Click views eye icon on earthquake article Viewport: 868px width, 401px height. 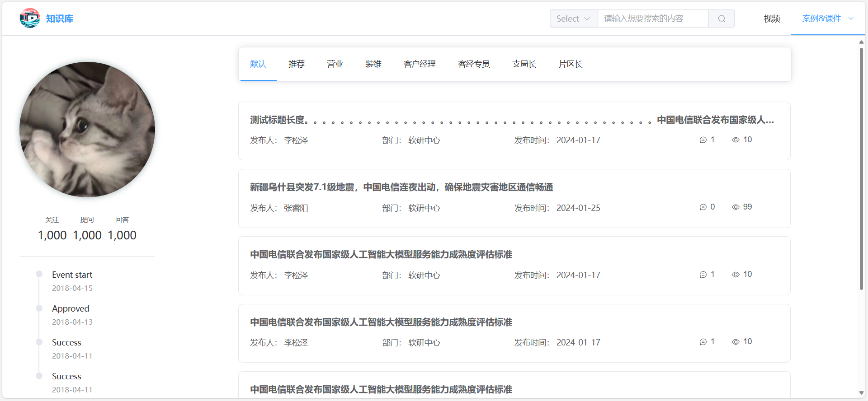click(736, 207)
